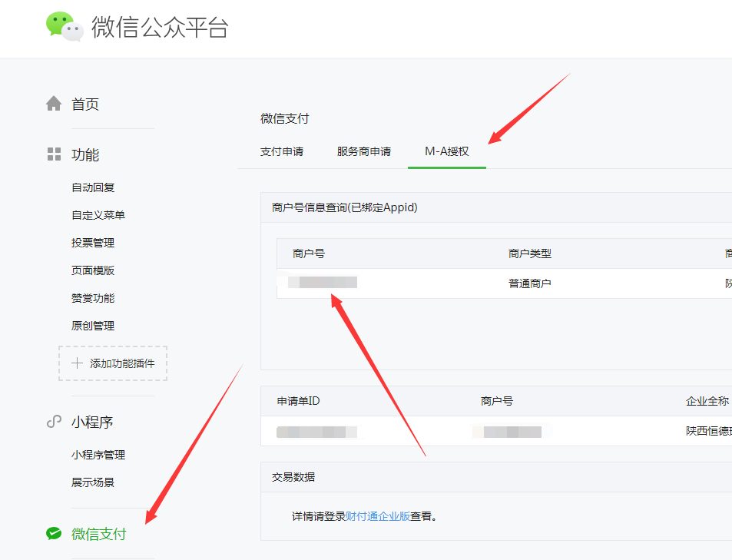Viewport: 732px width, 560px height.
Task: Open the 财付通企业版 link
Action: (x=378, y=516)
